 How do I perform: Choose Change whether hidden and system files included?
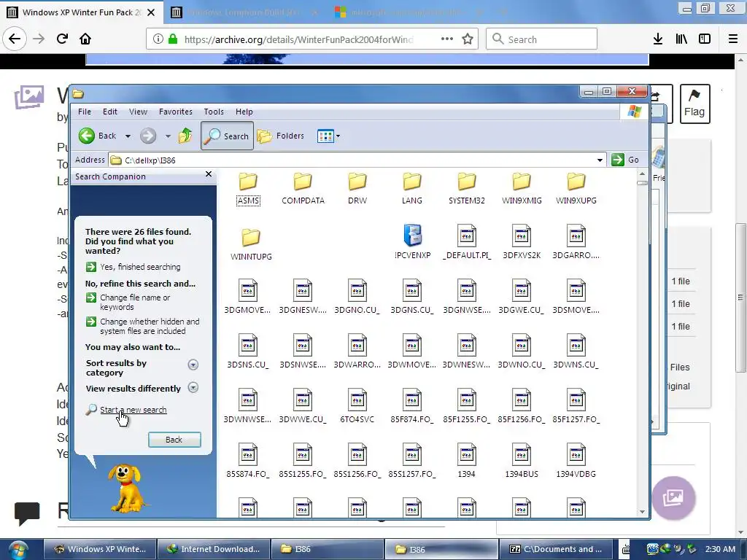(x=142, y=326)
